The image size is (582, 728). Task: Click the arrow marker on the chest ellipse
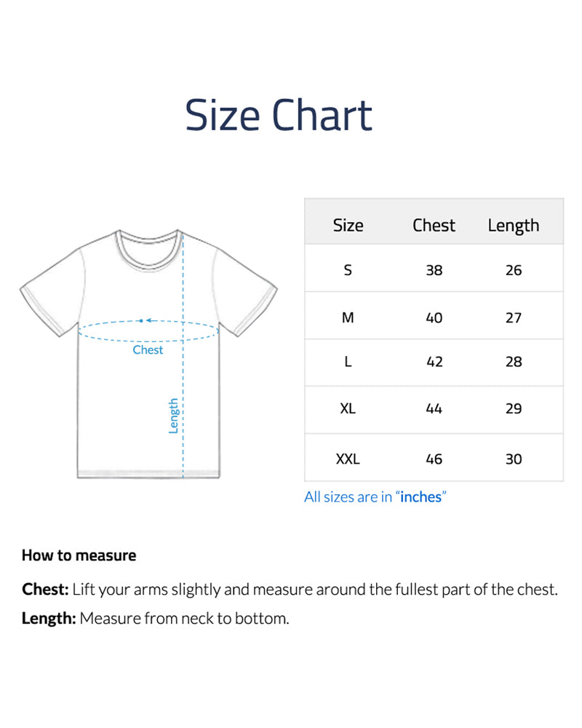click(143, 320)
